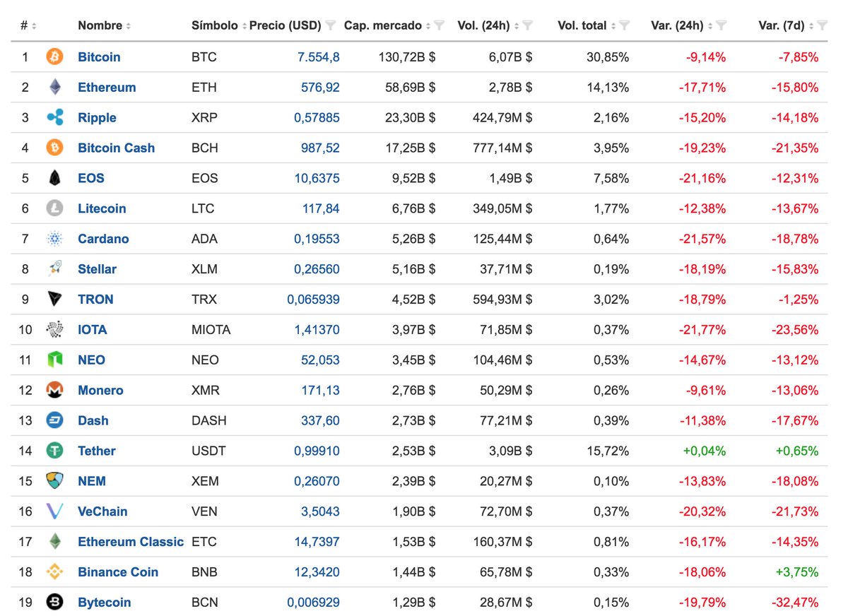Open the Ethereum name link
Image resolution: width=848 pixels, height=616 pixels.
(x=107, y=88)
